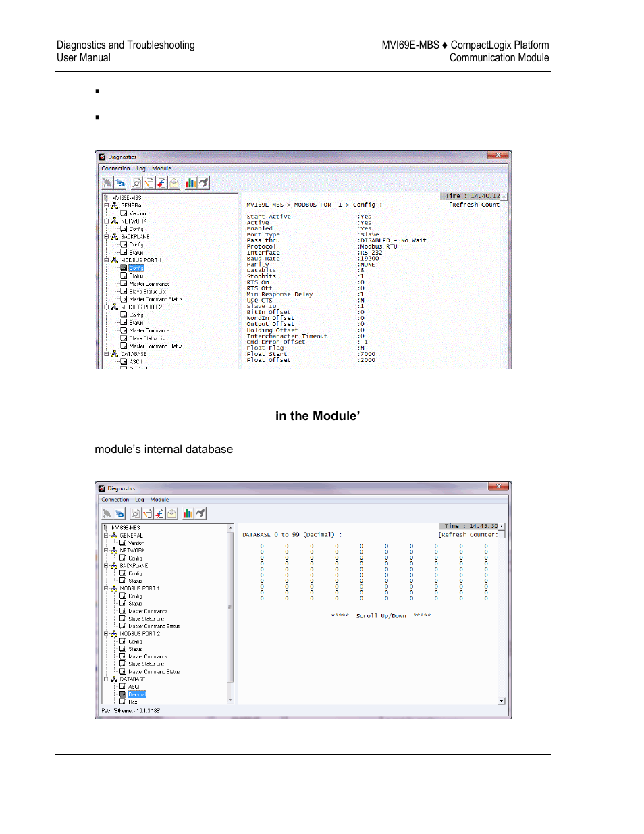Viewport: 644px width, 834px height.
Task: Click the bird icon in the database window toolbar
Action: pos(200,514)
